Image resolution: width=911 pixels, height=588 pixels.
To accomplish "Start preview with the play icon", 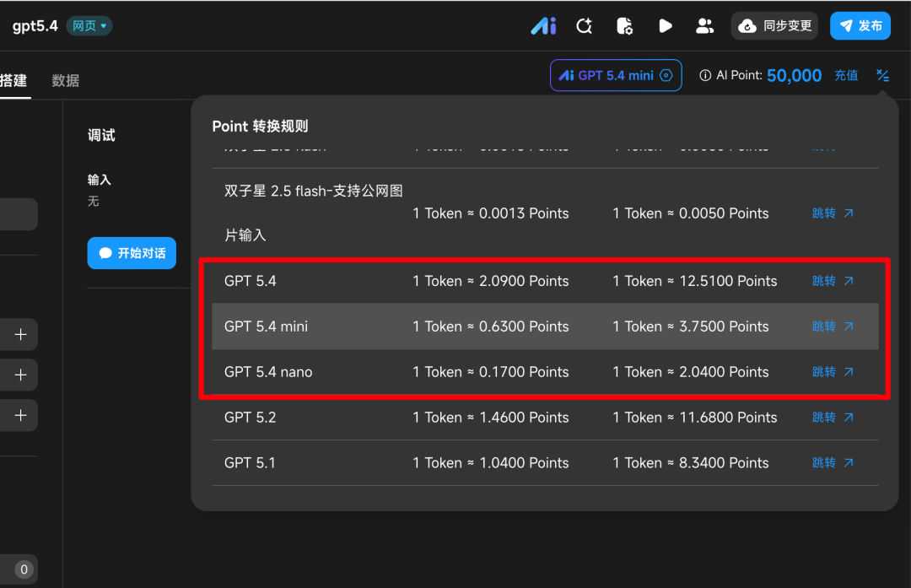I will coord(666,26).
